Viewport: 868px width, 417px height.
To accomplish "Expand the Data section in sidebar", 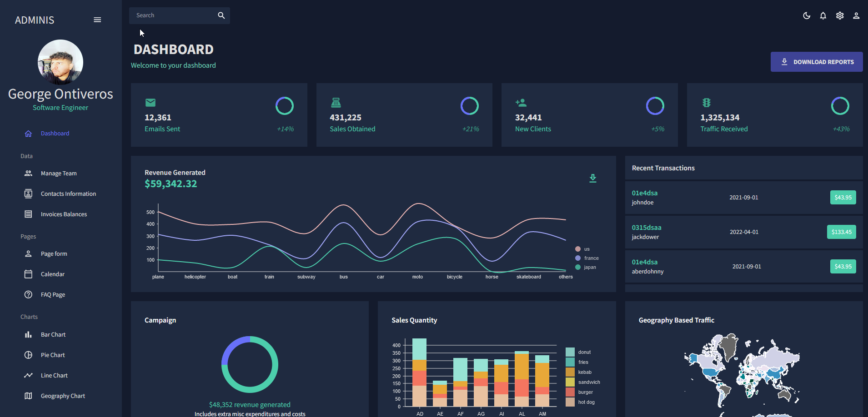I will [26, 156].
